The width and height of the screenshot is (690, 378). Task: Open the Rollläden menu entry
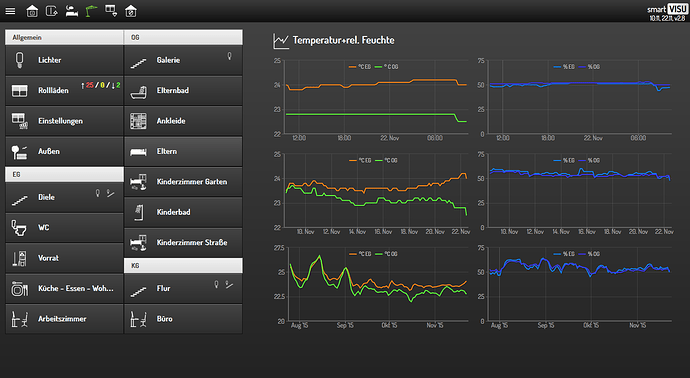pos(64,91)
